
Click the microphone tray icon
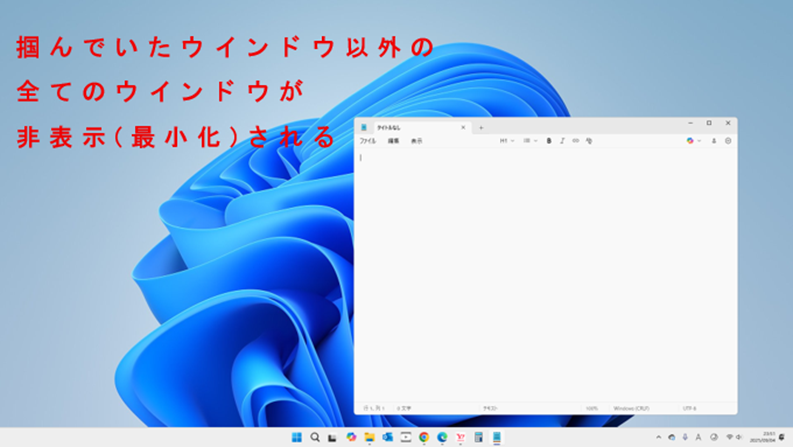point(685,437)
